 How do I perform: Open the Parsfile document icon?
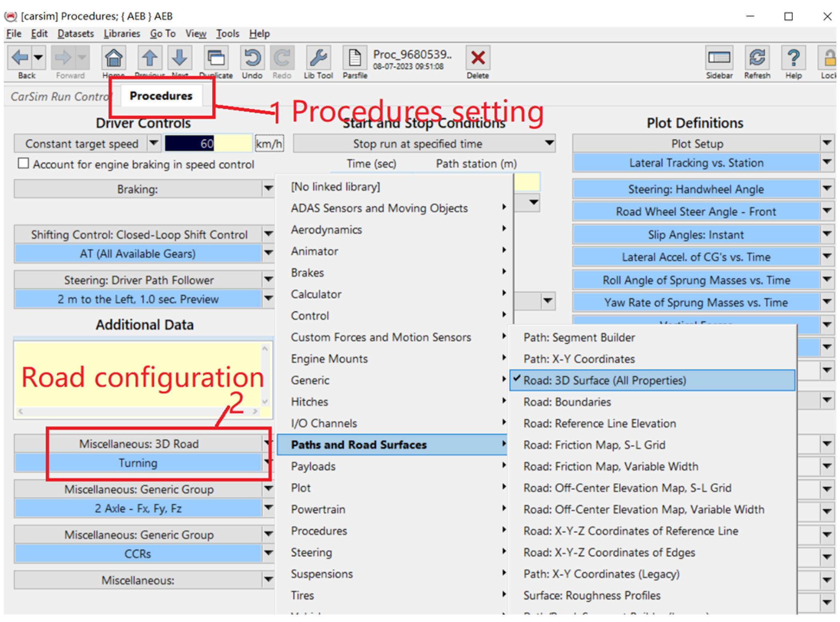tap(354, 58)
